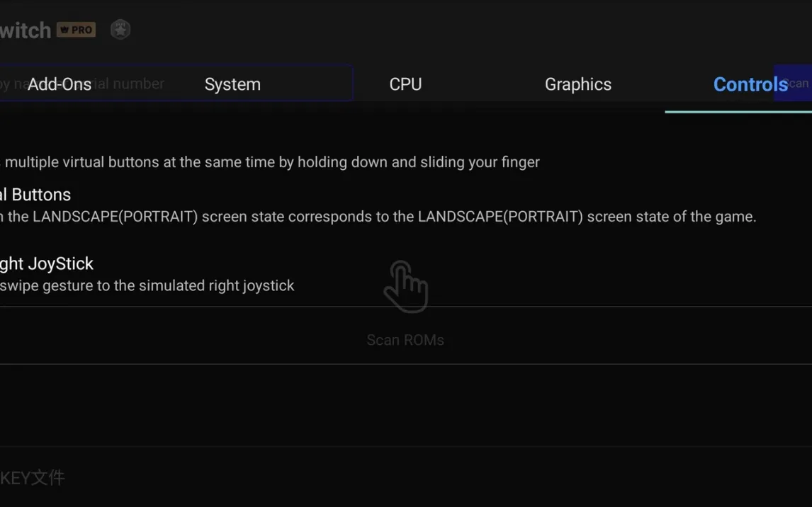
Task: Click the PRO crown badge
Action: pyautogui.click(x=76, y=30)
